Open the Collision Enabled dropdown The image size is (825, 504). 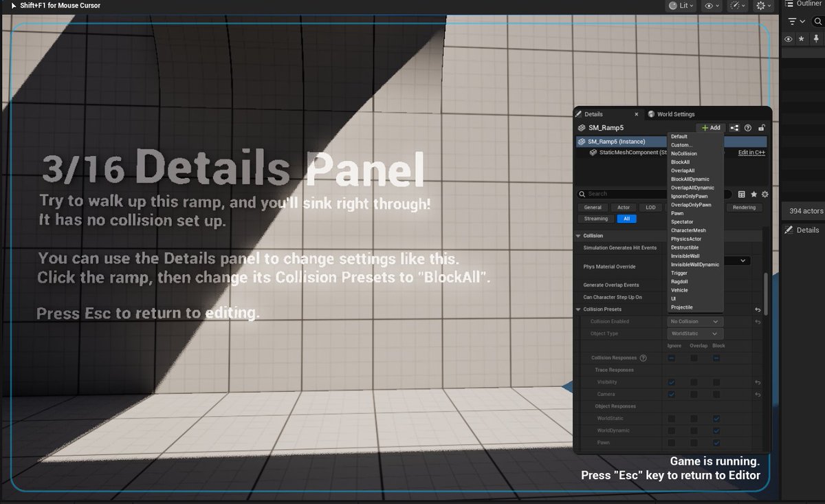(x=695, y=321)
